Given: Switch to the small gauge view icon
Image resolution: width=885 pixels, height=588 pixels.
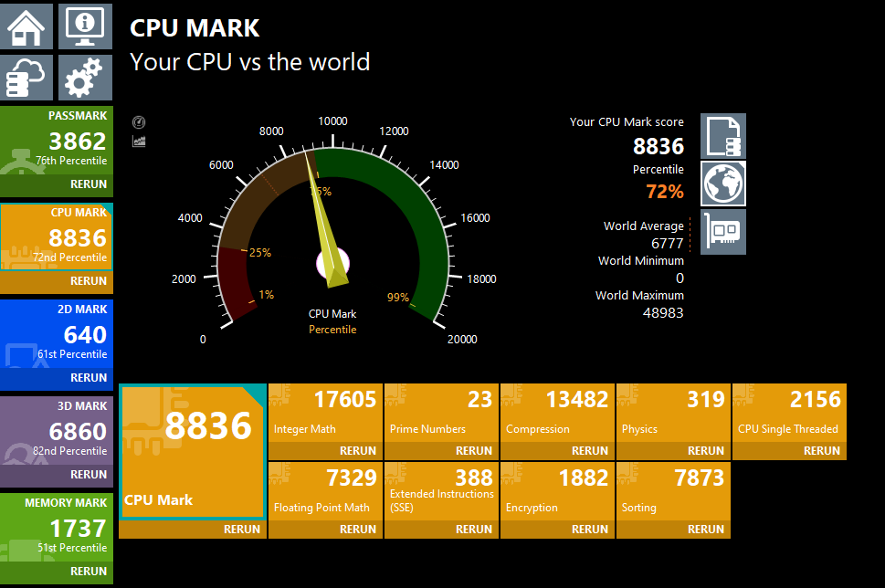Looking at the screenshot, I should (139, 122).
